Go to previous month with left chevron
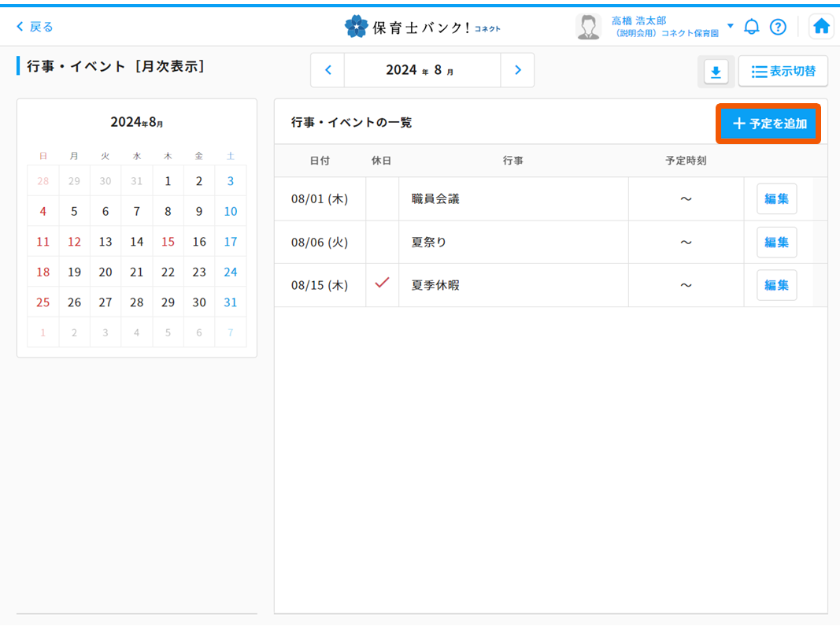Image resolution: width=840 pixels, height=630 pixels. [x=328, y=70]
